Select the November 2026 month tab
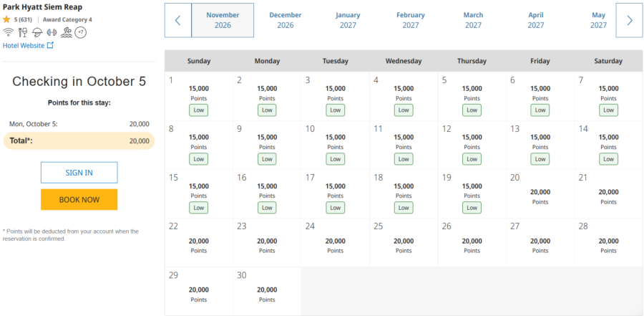The image size is (644, 316). click(223, 20)
